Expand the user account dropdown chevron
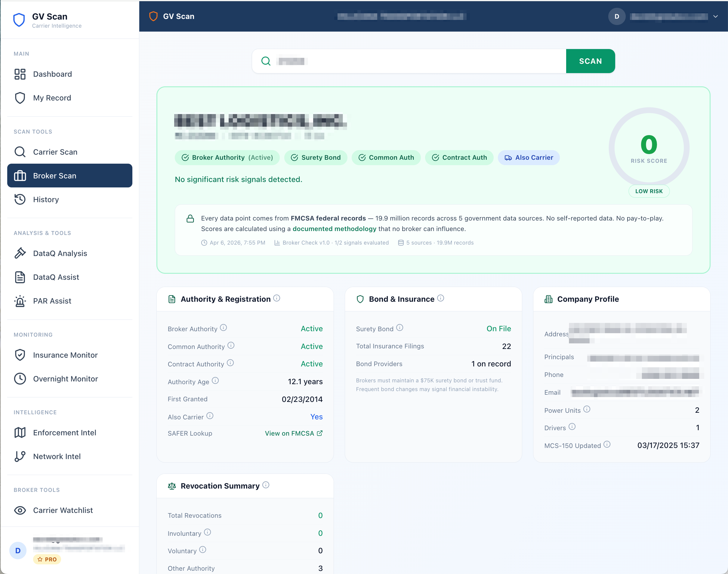 click(x=716, y=17)
